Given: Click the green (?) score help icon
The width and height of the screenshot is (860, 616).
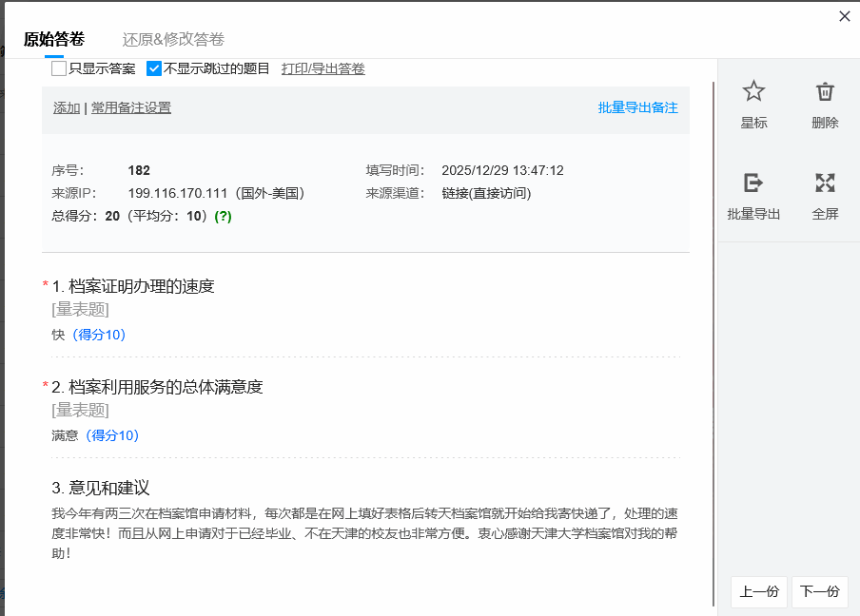Looking at the screenshot, I should [223, 216].
